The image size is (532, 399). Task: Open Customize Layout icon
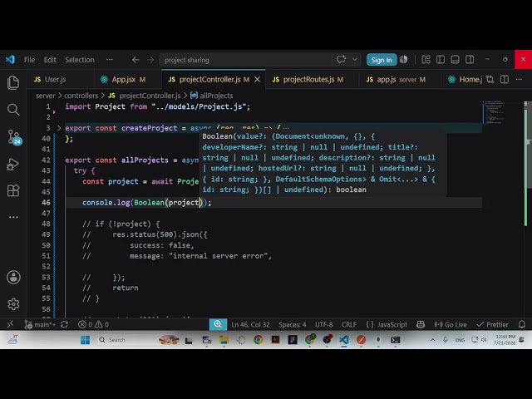(426, 59)
